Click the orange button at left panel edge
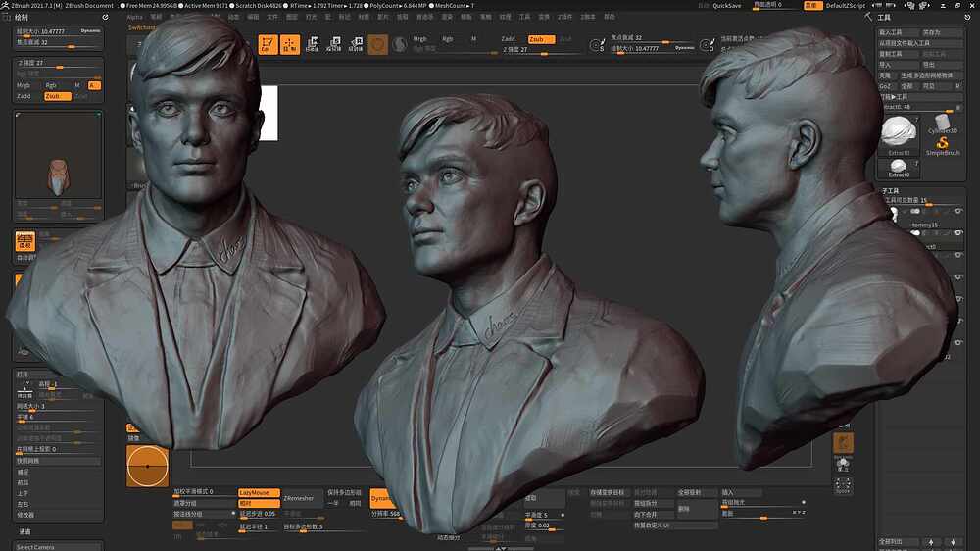980x551 pixels. coord(25,241)
